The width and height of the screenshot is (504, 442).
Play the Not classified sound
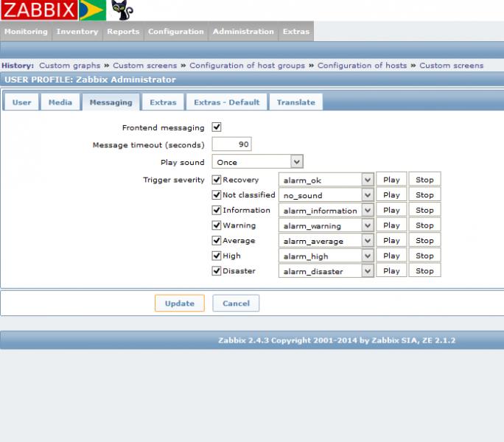tap(391, 194)
